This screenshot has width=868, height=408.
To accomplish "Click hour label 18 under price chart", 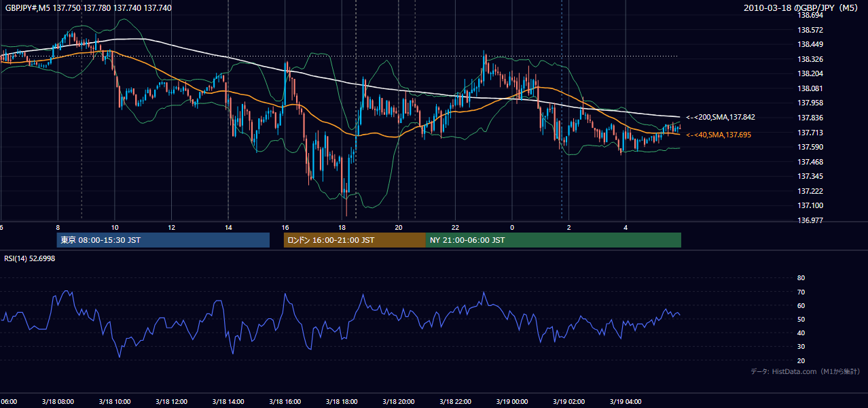I will [342, 227].
